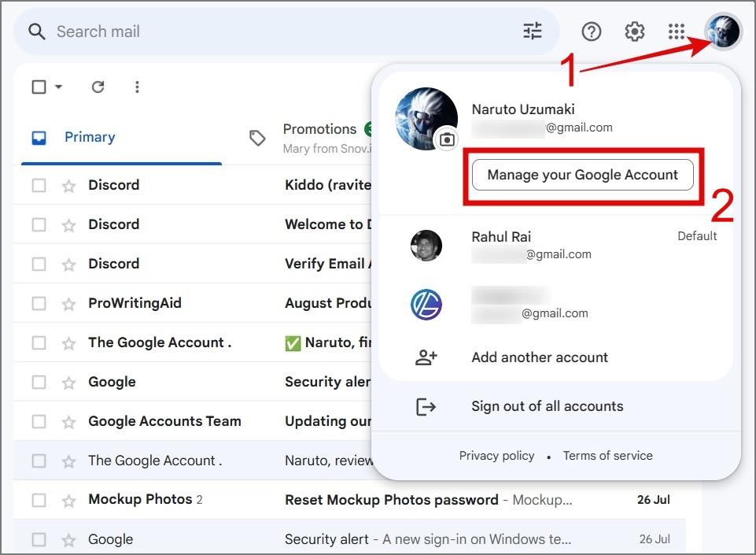Star the Google Accounts Team email

69,422
